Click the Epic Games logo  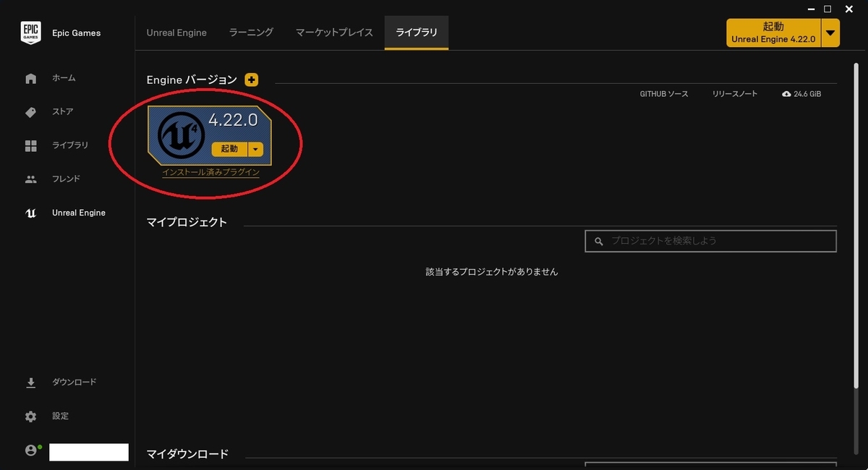[x=31, y=33]
